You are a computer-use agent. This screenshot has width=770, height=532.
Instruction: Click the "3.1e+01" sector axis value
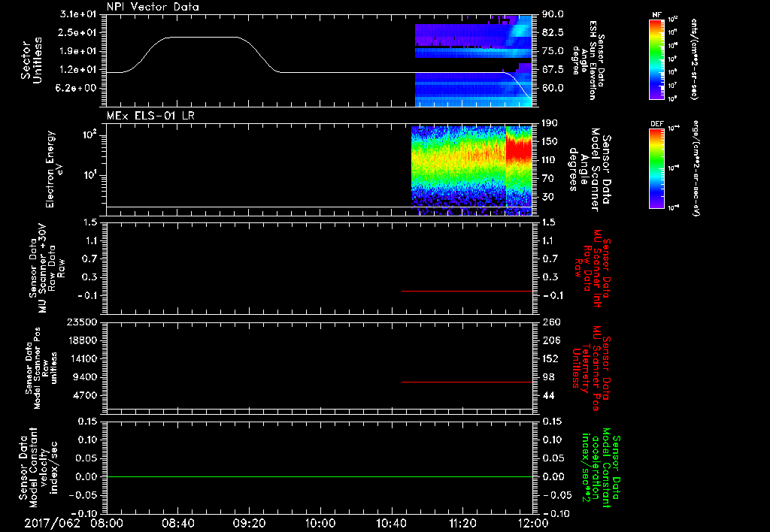click(78, 14)
